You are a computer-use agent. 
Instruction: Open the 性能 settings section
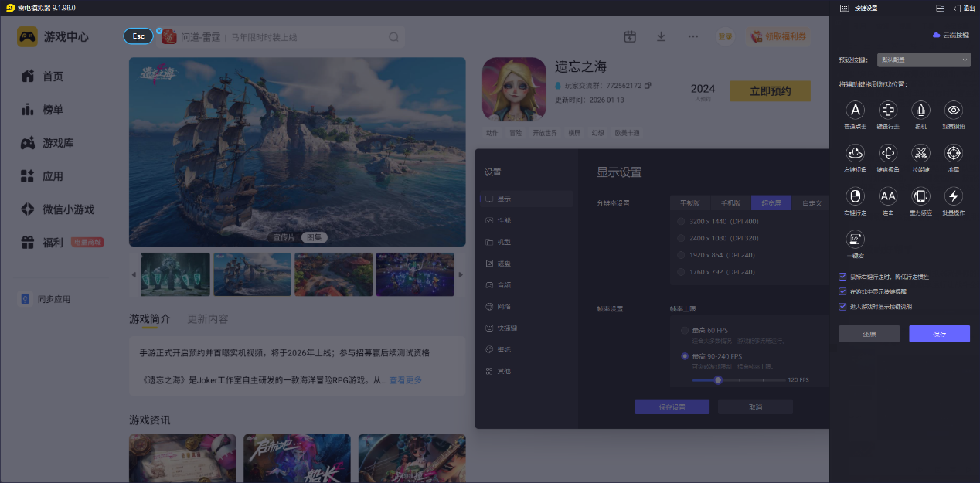coord(526,220)
